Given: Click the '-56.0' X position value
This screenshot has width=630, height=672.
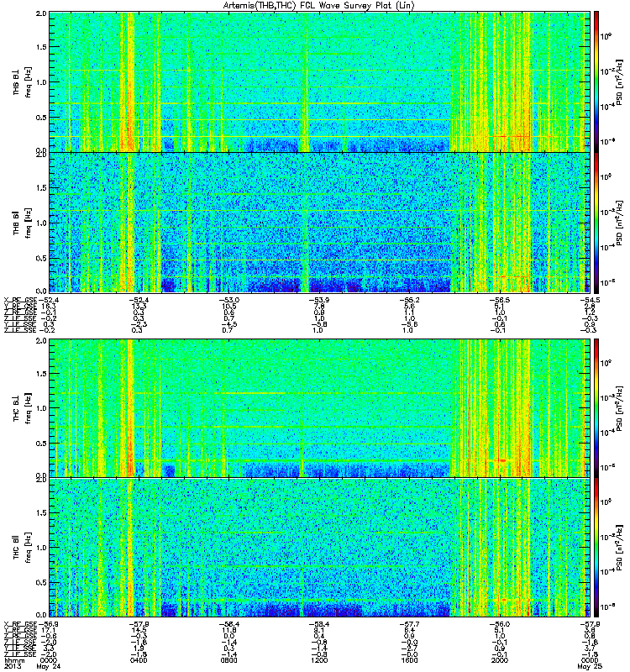Looking at the screenshot, I should coord(500,624).
